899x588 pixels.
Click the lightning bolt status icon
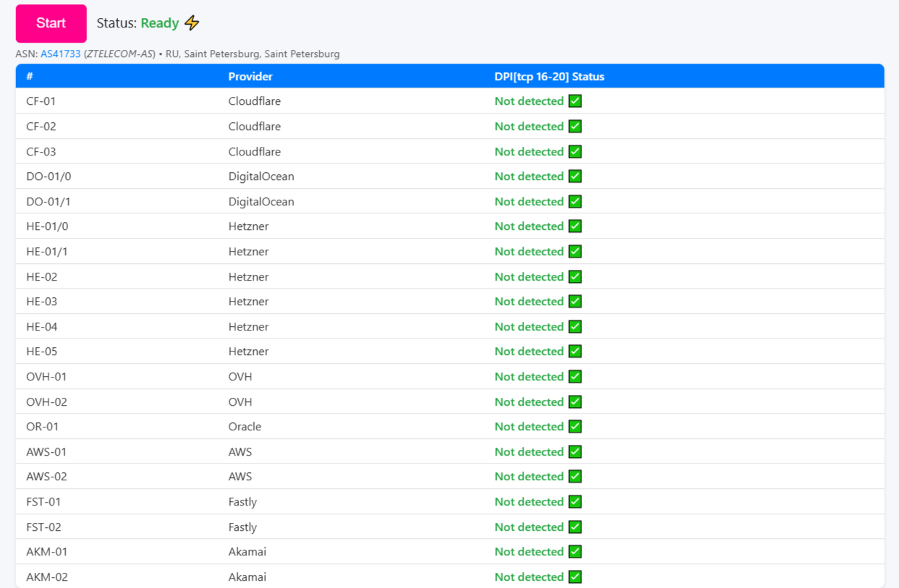click(x=192, y=23)
